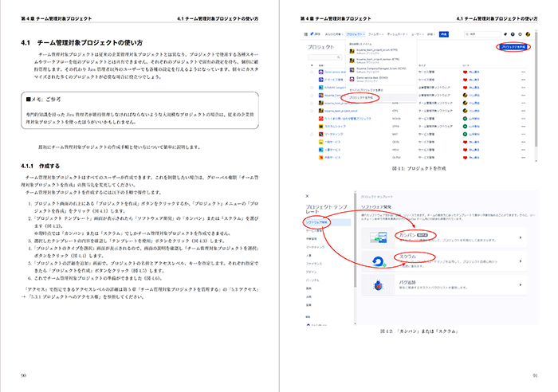The image size is (558, 392).
Task: Open the notifications icon in the Jira header
Action: coord(505,34)
